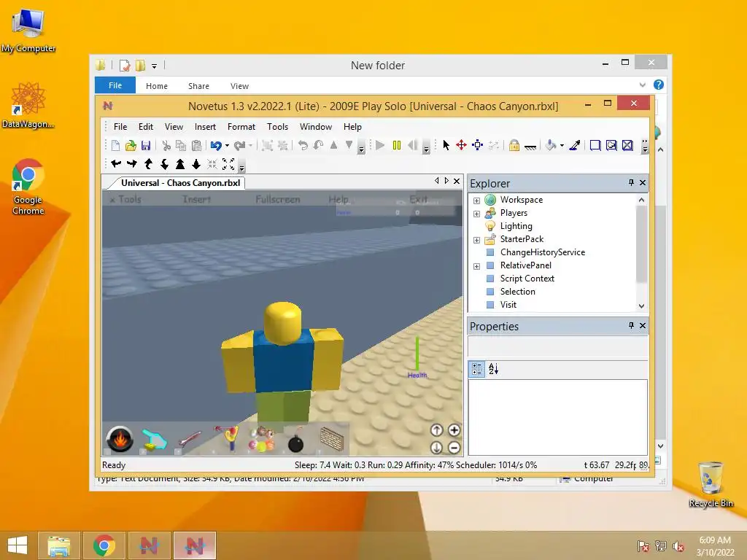
Task: Click the in-game Fullscreen button
Action: point(278,199)
